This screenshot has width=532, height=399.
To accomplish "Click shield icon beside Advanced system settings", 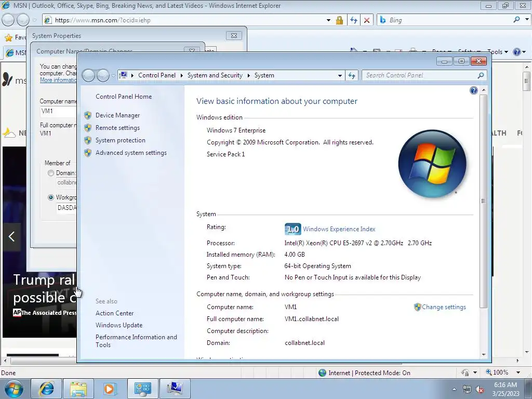I will pyautogui.click(x=88, y=153).
